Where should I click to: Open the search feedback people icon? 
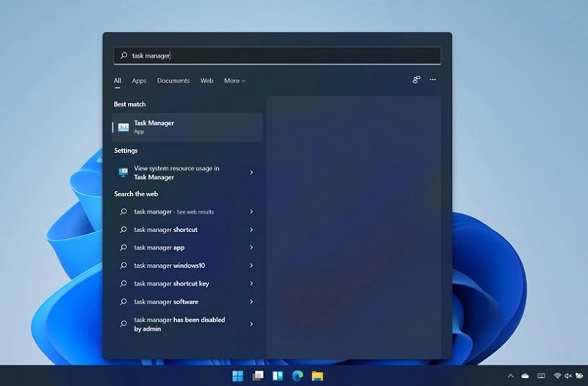pos(416,79)
